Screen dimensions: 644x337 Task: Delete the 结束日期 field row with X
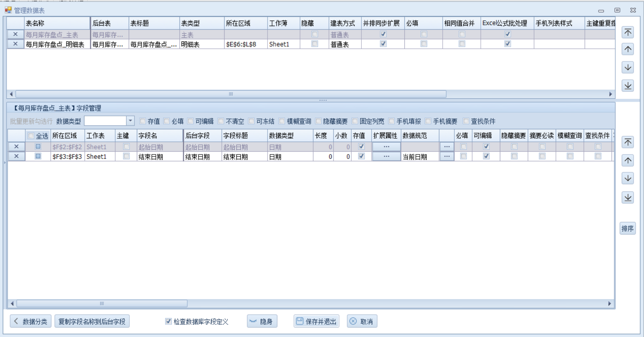point(16,156)
